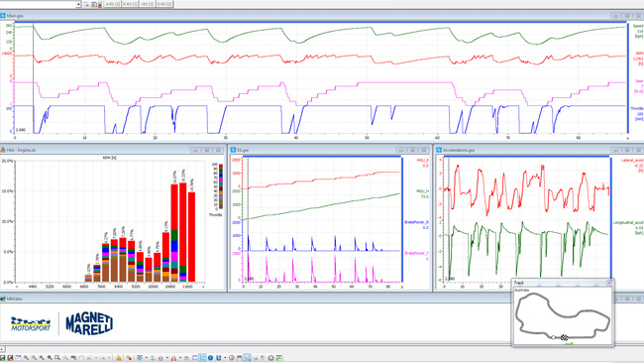Click the blue U-shaped icon in bottom toolbar
Image resolution: width=644 pixels, height=363 pixels.
click(218, 358)
